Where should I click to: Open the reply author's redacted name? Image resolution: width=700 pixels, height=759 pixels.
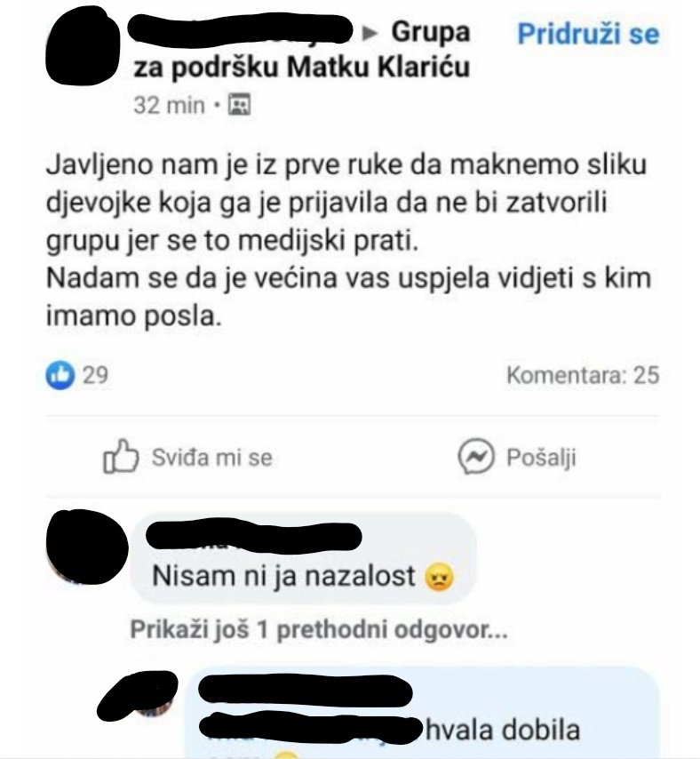click(x=306, y=691)
